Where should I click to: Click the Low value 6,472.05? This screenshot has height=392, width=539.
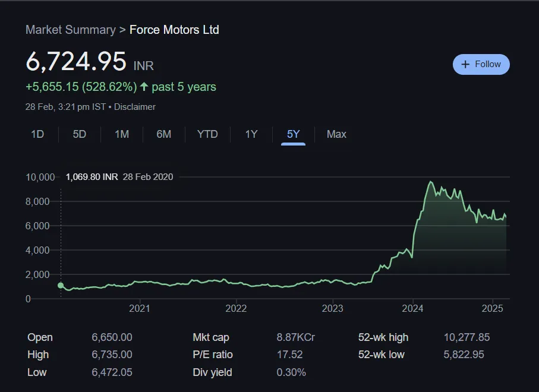(112, 372)
